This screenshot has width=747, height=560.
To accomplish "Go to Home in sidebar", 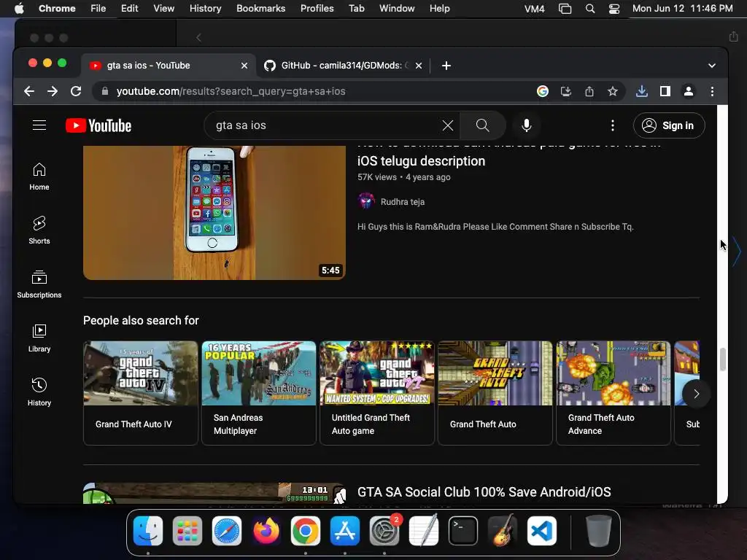I will click(x=39, y=176).
